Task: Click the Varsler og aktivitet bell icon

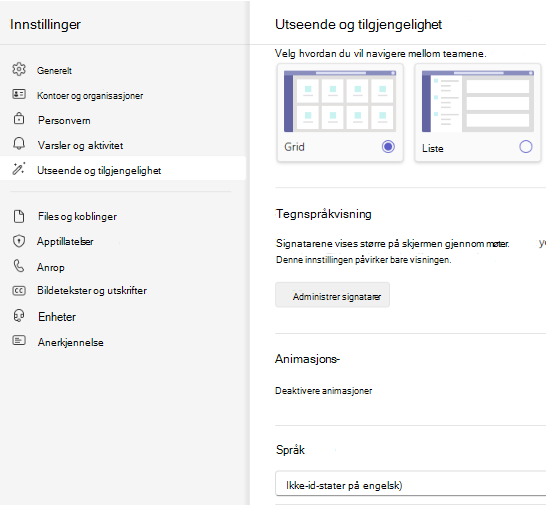Action: click(19, 144)
